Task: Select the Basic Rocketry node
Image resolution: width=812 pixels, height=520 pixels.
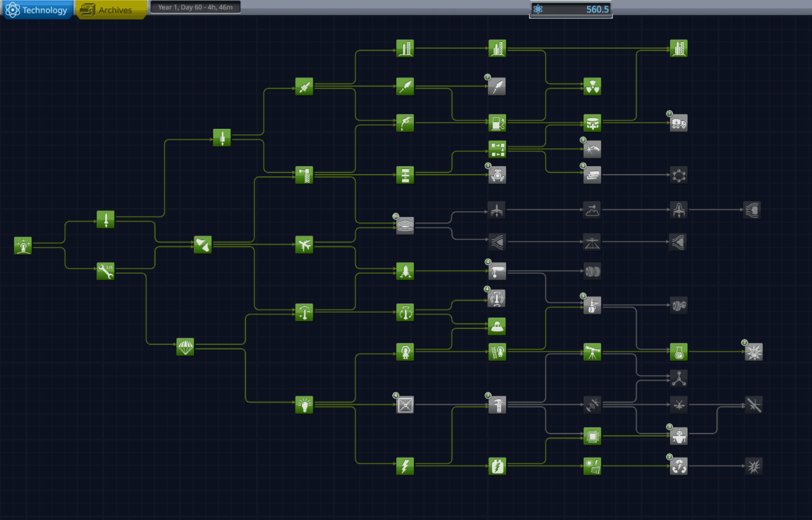Action: click(105, 219)
